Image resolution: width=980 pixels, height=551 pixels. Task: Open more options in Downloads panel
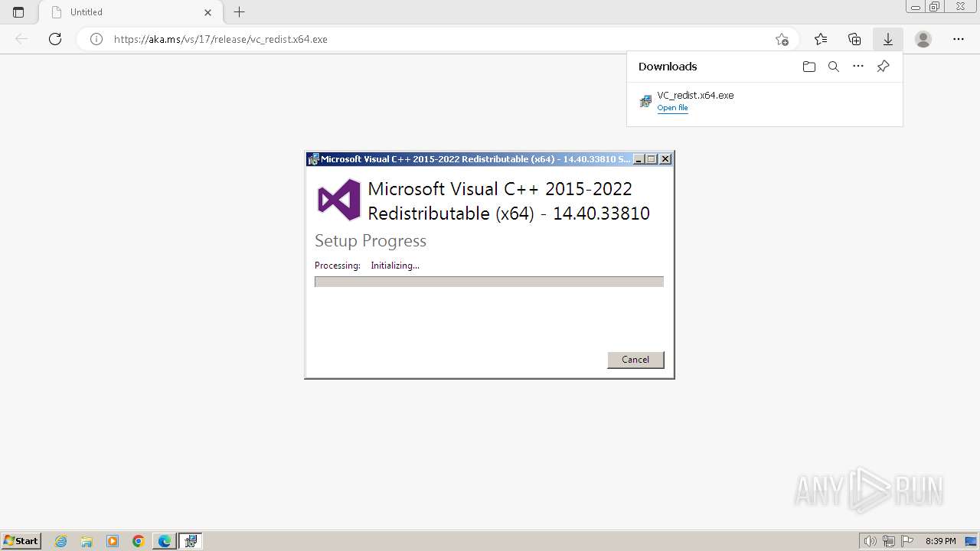pyautogui.click(x=858, y=67)
